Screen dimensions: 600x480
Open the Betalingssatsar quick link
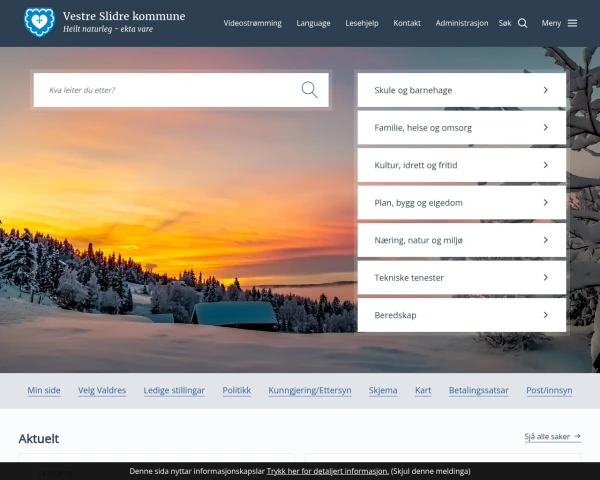(x=479, y=390)
